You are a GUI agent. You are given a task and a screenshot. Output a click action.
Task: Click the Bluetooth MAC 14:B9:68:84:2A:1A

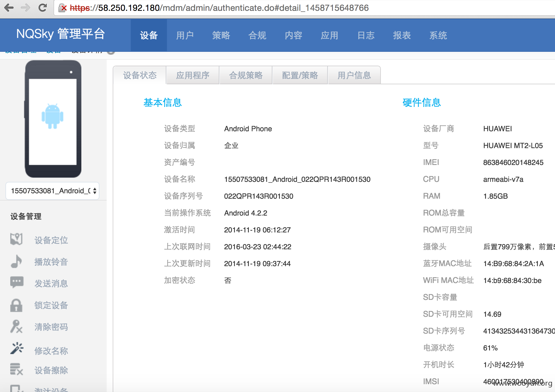click(514, 264)
